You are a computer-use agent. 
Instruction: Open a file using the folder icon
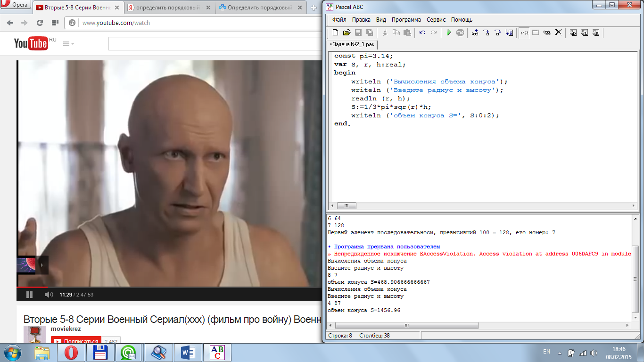point(347,33)
